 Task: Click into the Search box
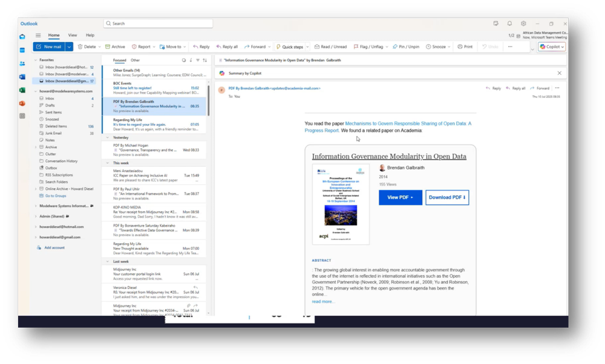tap(158, 24)
